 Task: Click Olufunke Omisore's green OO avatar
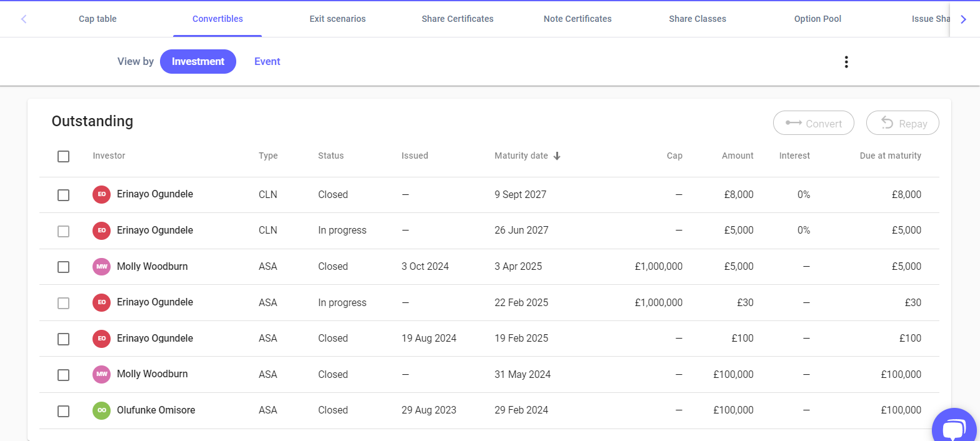pyautogui.click(x=101, y=410)
